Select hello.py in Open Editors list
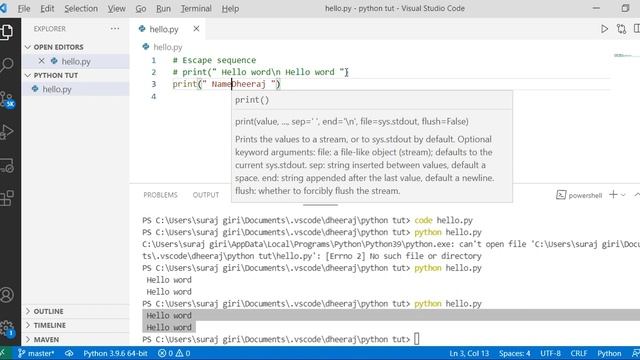 click(76, 61)
